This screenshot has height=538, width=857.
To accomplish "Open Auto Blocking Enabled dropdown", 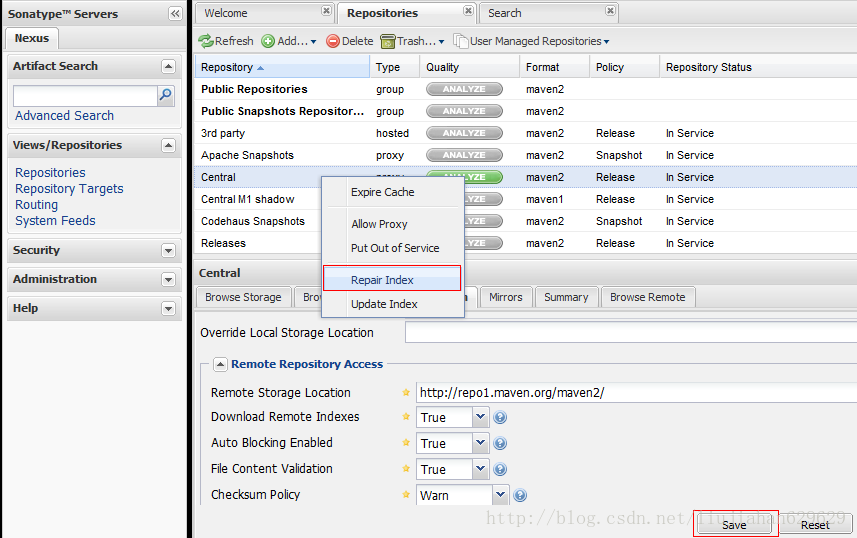I will pyautogui.click(x=480, y=443).
